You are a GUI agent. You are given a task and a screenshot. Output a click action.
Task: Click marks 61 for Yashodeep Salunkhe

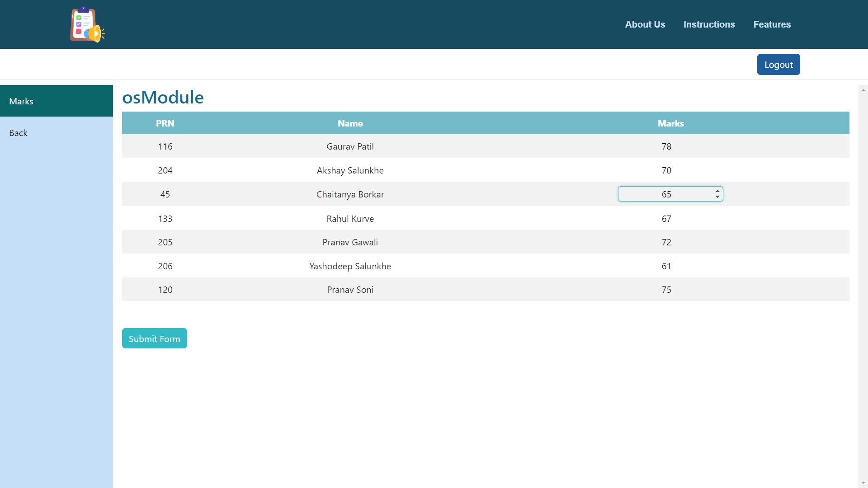coord(666,266)
